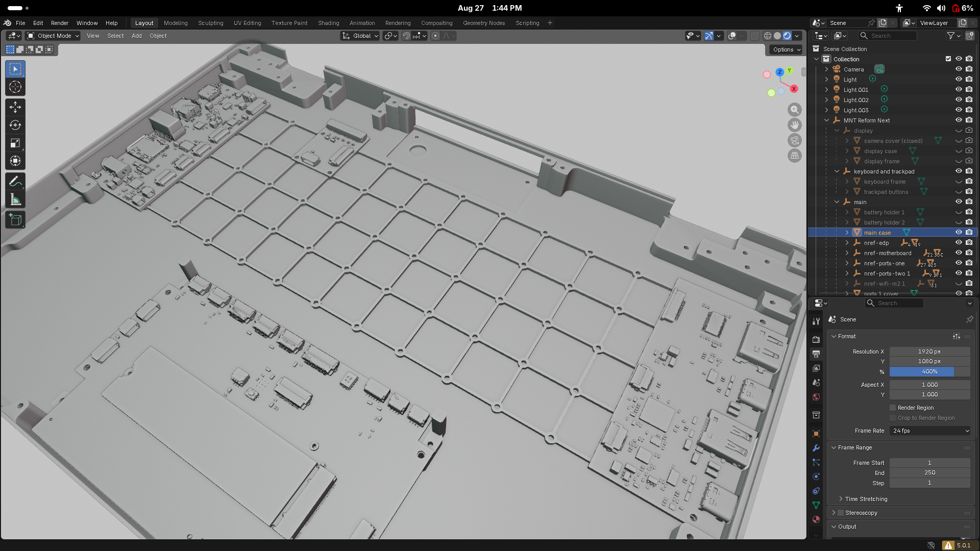Open the Object Mode dropdown

(53, 36)
